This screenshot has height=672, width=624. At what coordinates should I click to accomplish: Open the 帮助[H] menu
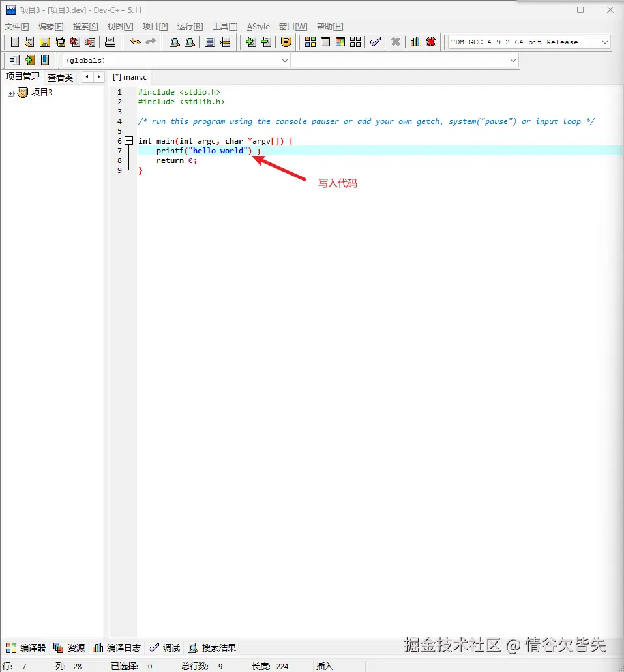(330, 27)
